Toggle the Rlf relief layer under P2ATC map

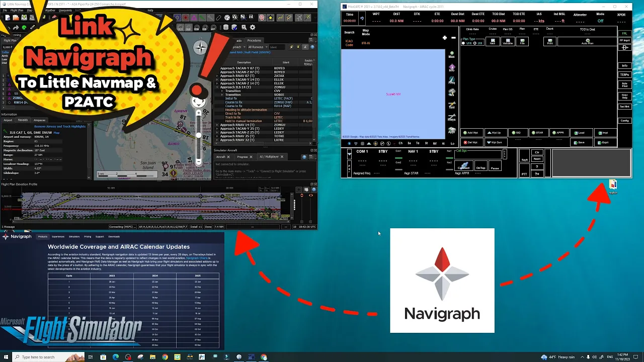tap(435, 143)
